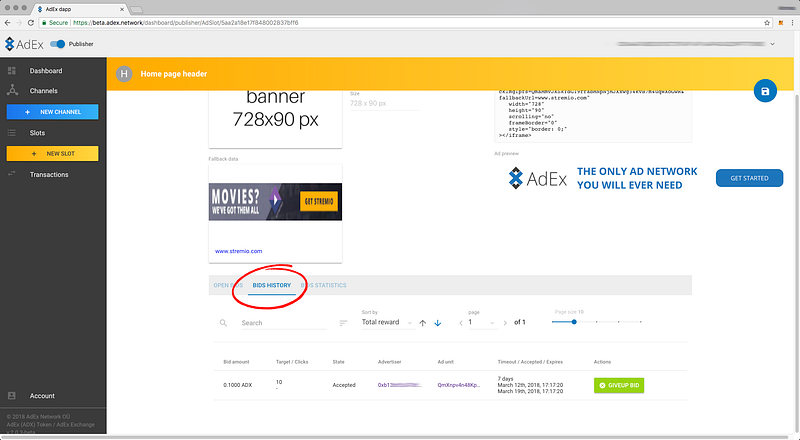Click the AdEx logo in the header

24,44
